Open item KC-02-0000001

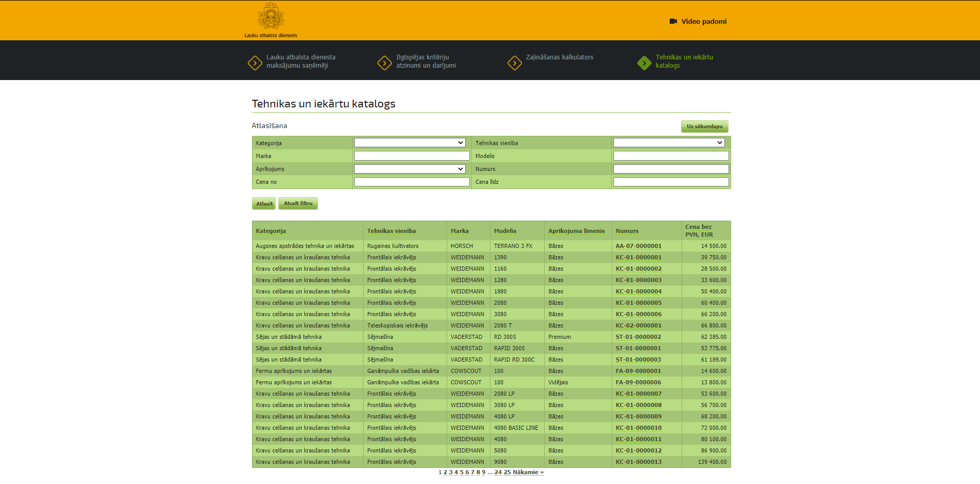pyautogui.click(x=638, y=325)
